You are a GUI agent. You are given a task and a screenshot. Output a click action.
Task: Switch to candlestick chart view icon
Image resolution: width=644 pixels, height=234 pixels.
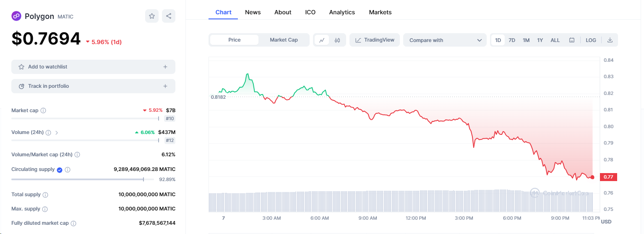click(337, 40)
